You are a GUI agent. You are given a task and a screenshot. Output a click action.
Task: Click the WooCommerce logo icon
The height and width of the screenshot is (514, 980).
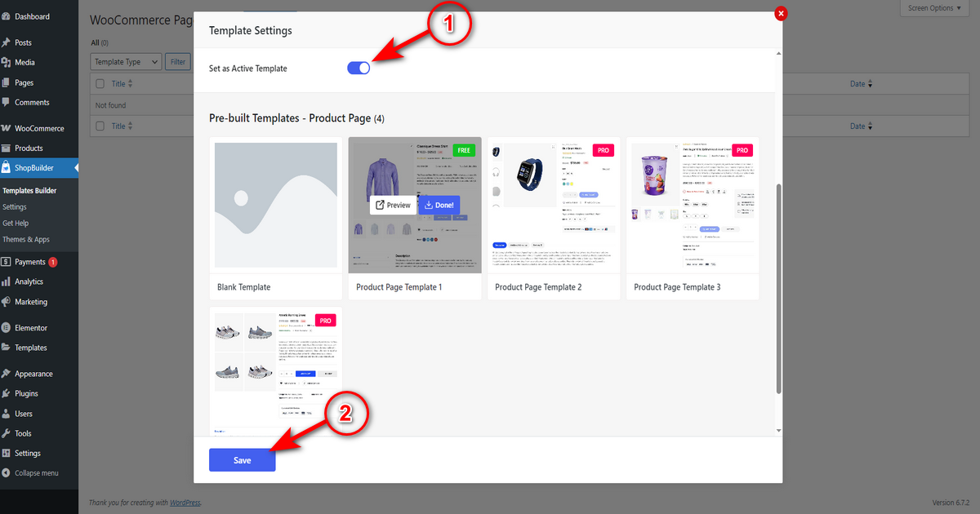click(7, 128)
